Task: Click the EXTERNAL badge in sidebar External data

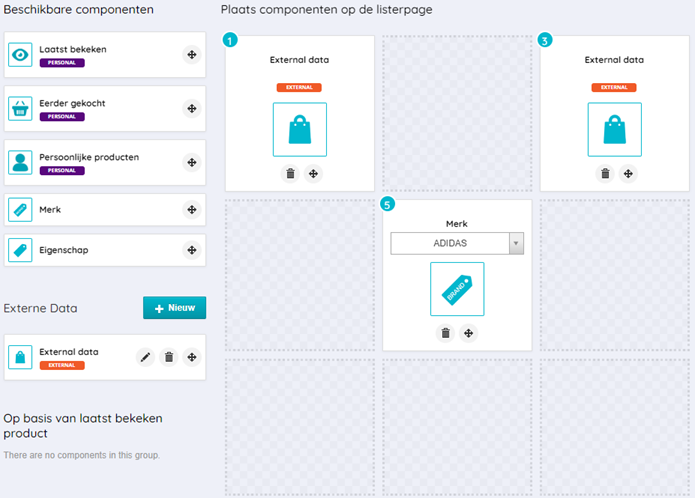Action: pos(62,366)
